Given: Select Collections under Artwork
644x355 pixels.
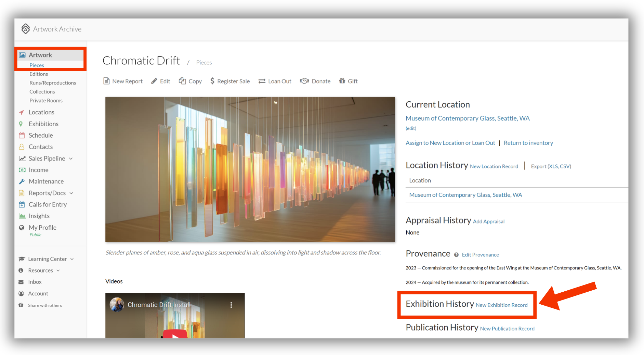Looking at the screenshot, I should click(x=42, y=92).
